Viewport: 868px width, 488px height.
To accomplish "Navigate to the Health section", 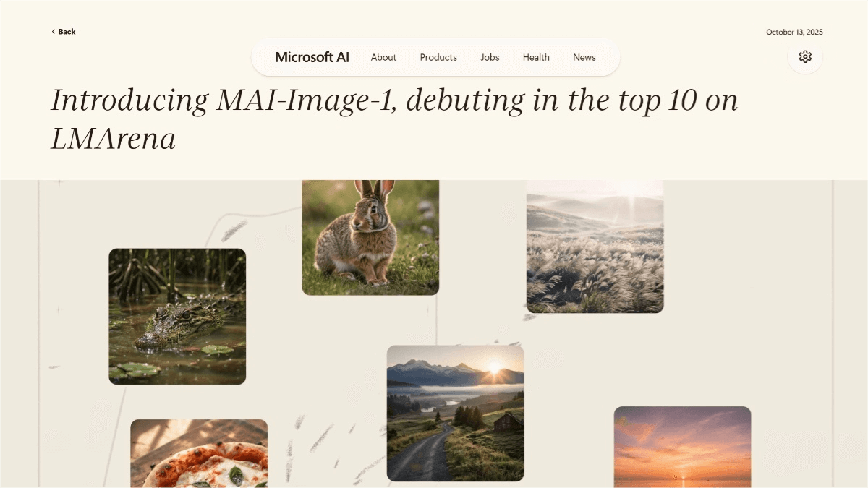I will (x=536, y=57).
